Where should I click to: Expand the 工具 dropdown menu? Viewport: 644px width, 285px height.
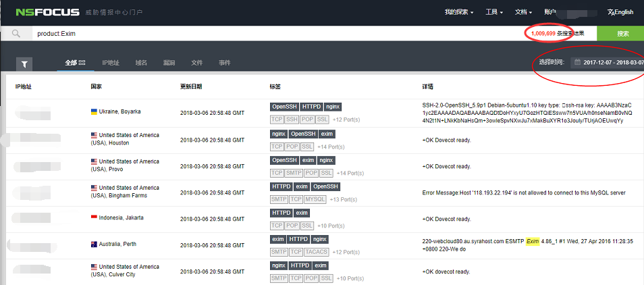pyautogui.click(x=494, y=12)
